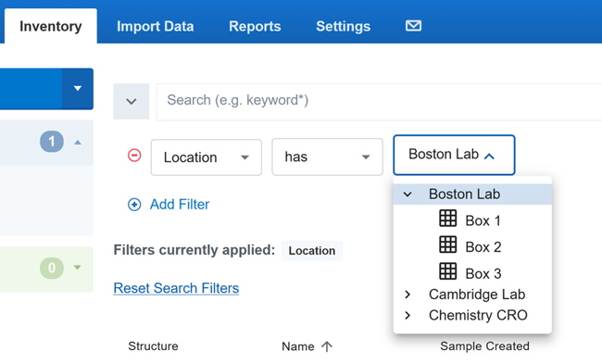Collapse the Boston Lab tree node
Viewport: 602px width, 364px height.
click(408, 195)
